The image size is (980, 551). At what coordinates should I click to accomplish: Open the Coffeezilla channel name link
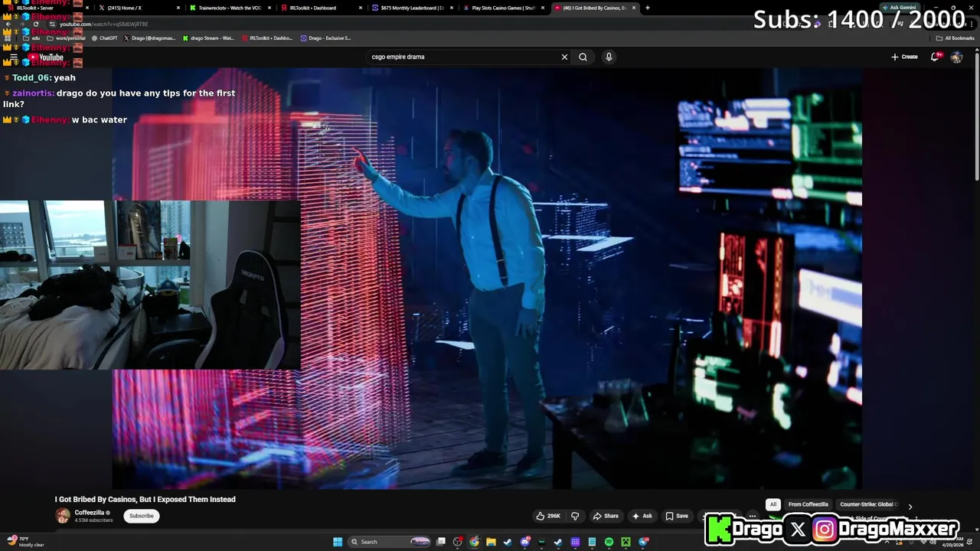(x=90, y=513)
